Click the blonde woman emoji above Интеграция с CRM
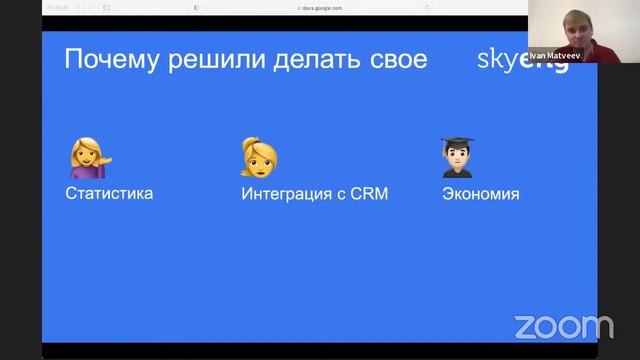 pos(259,157)
